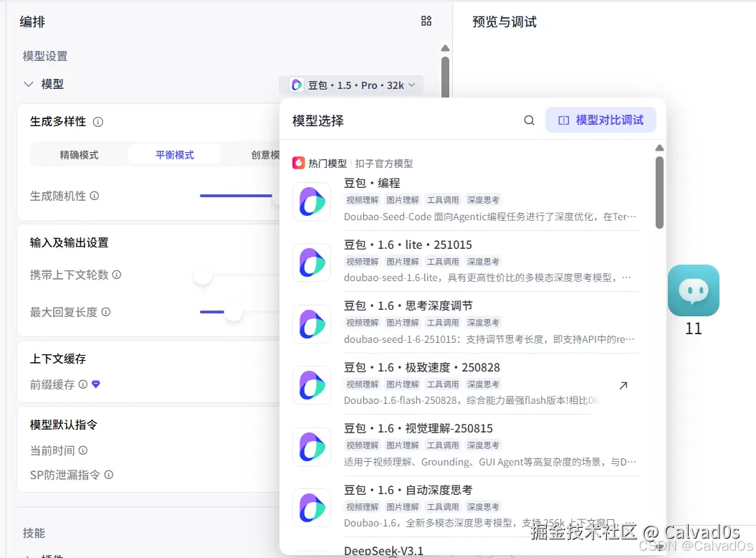The height and width of the screenshot is (558, 756).
Task: Click the info icon beside 当前时间
Action: point(83,450)
